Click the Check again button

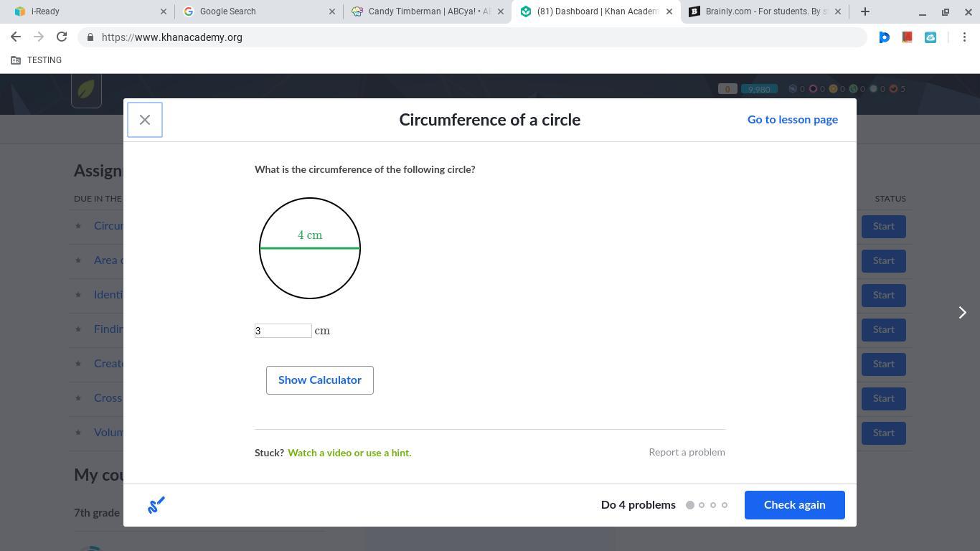point(795,505)
